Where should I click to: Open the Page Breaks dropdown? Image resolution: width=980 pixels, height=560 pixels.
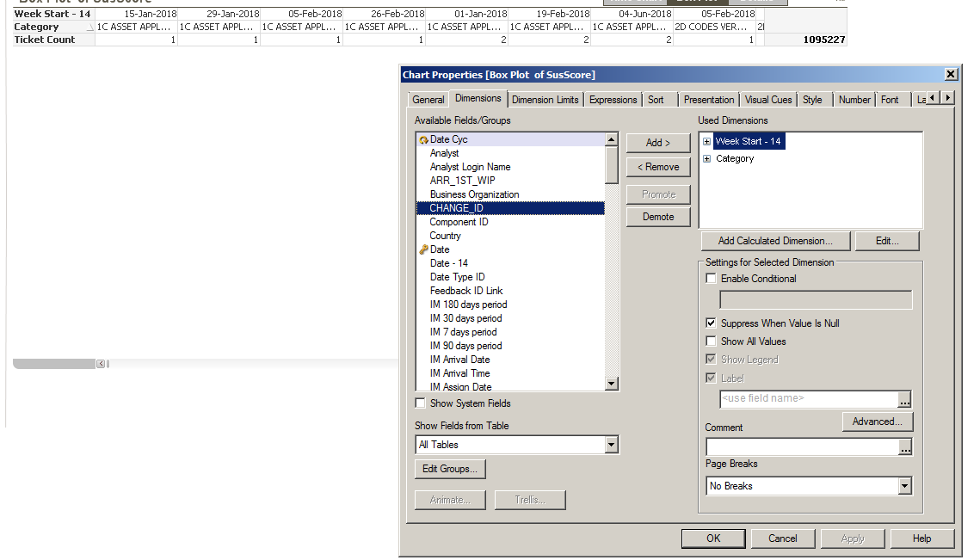click(903, 486)
